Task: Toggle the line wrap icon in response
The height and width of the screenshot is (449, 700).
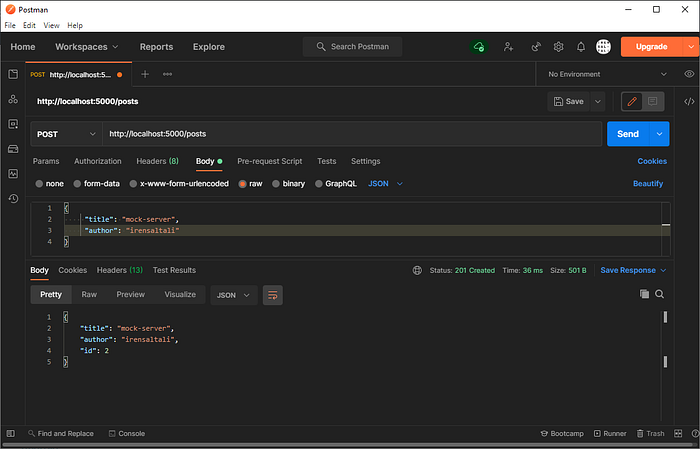Action: pos(272,295)
